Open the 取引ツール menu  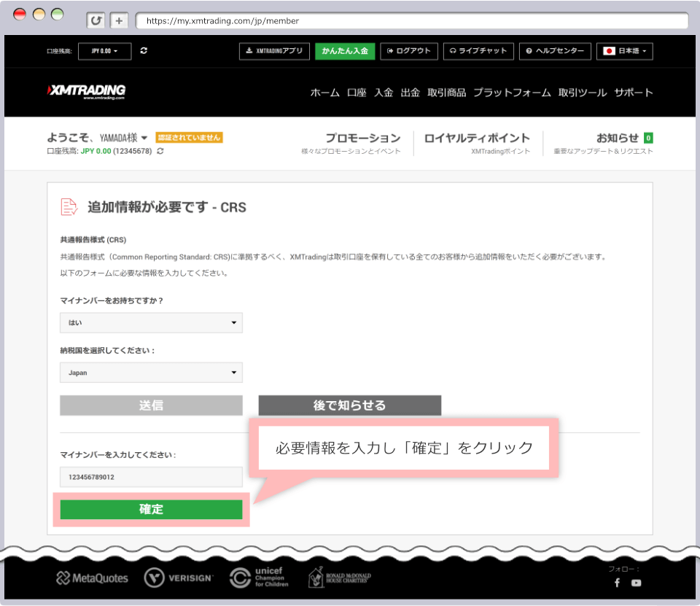pyautogui.click(x=583, y=93)
